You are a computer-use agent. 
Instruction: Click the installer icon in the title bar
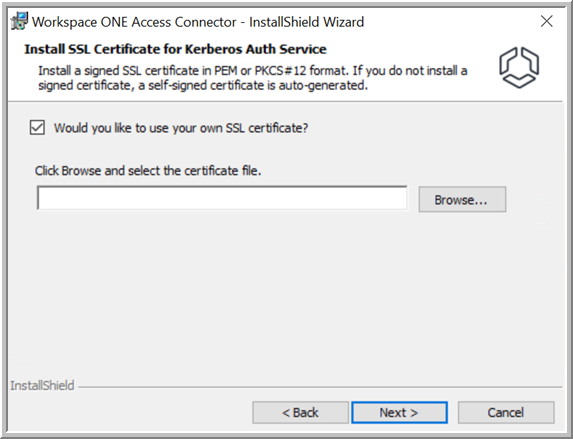pos(19,21)
